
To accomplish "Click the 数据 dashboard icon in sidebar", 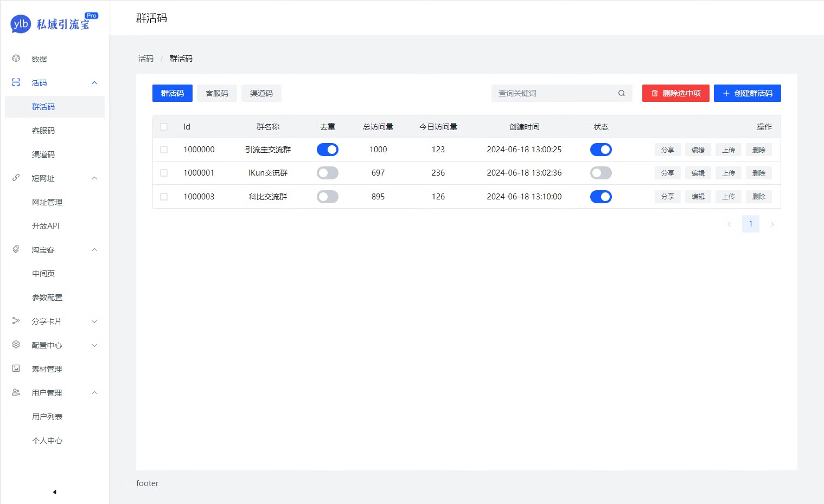I will [x=16, y=59].
